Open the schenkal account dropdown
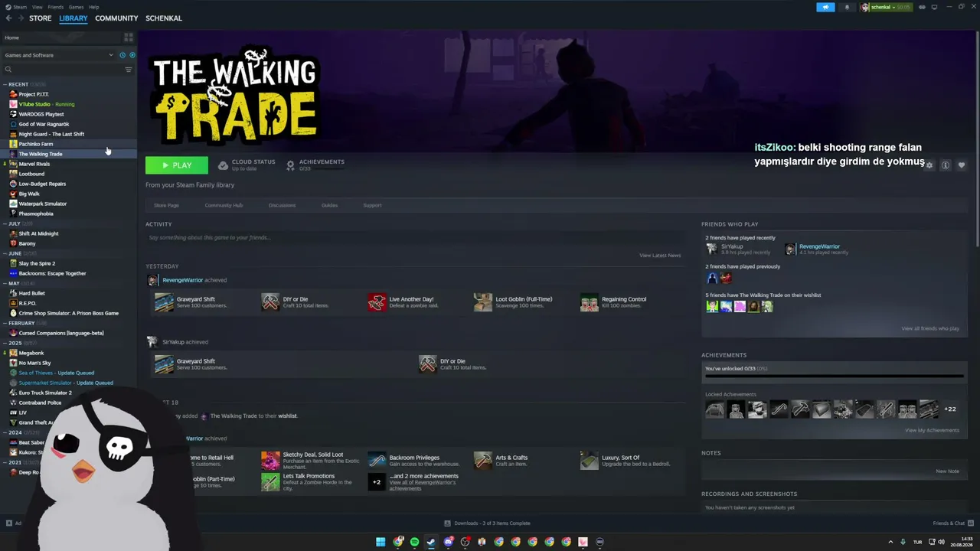The width and height of the screenshot is (980, 551). 887,7
